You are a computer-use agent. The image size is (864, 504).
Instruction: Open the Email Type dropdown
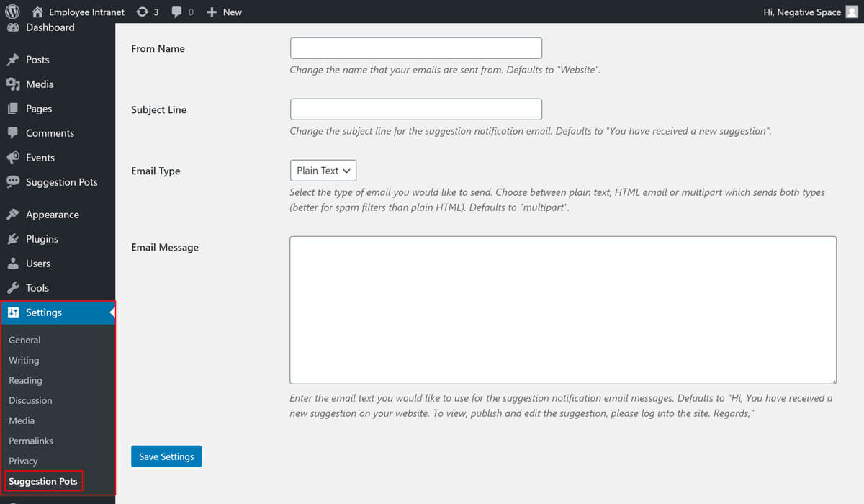click(x=323, y=171)
